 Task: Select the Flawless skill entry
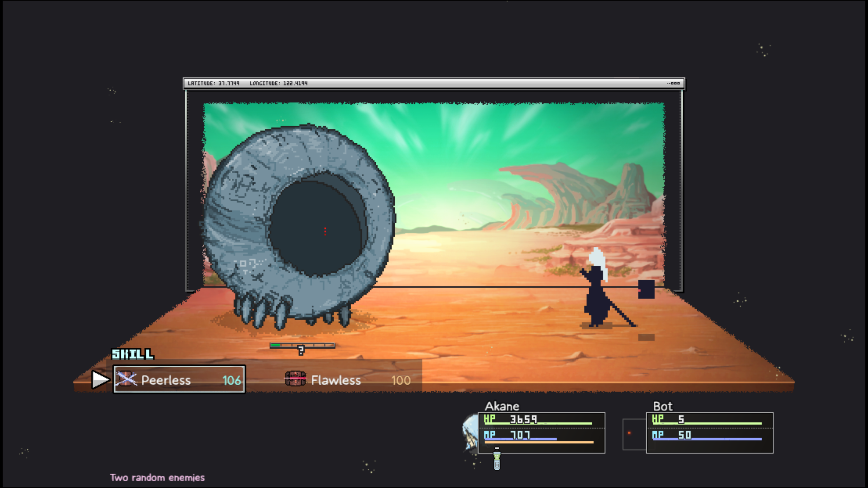348,380
